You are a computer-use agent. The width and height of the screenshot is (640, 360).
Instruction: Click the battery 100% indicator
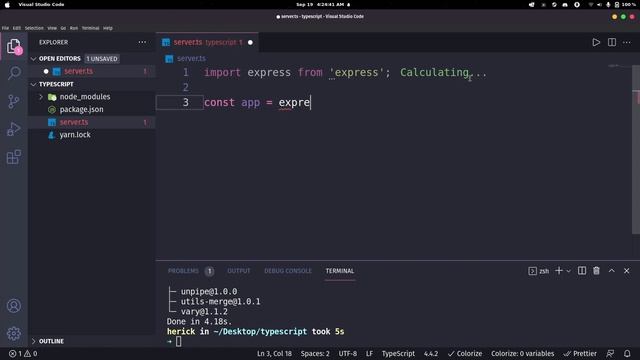point(625,4)
